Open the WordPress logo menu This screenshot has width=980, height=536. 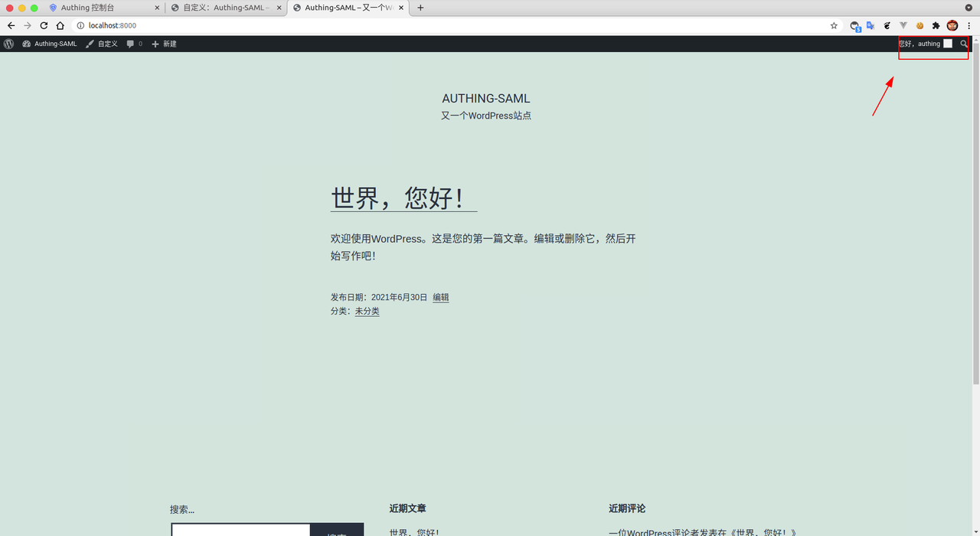8,44
